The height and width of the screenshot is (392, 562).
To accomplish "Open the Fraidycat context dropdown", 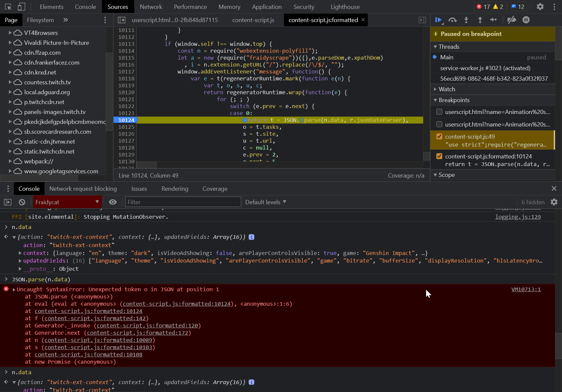I will coord(67,202).
